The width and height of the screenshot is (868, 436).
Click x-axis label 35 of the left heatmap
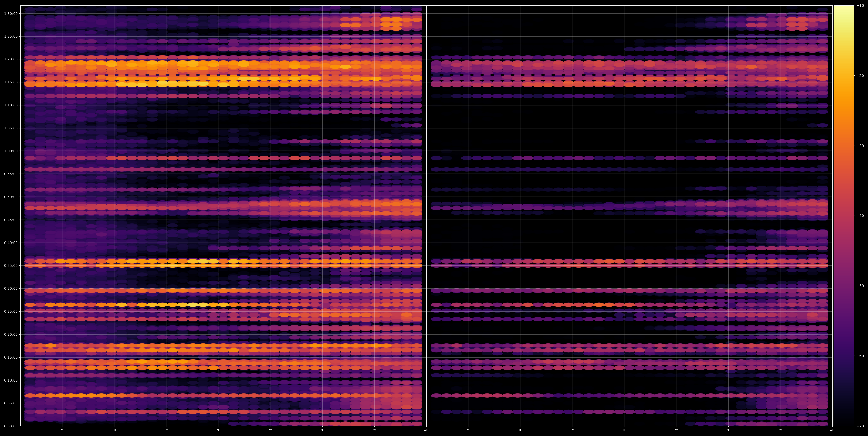pos(374,430)
